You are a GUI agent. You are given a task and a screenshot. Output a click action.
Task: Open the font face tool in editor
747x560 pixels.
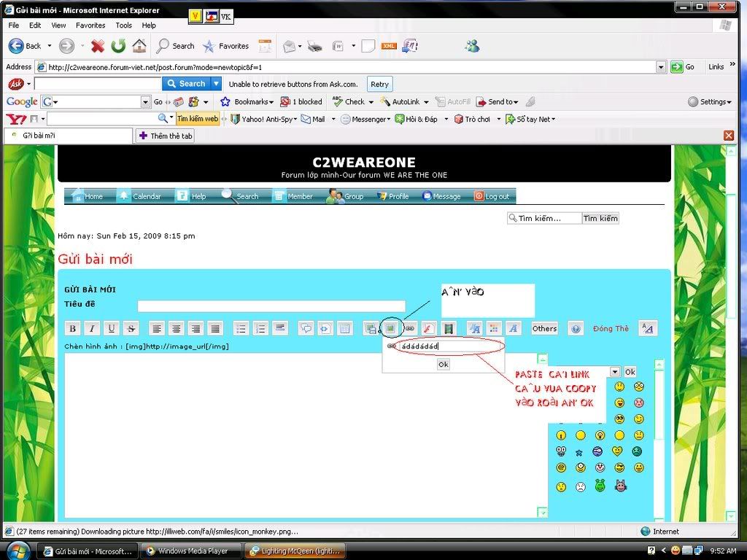pyautogui.click(x=513, y=328)
